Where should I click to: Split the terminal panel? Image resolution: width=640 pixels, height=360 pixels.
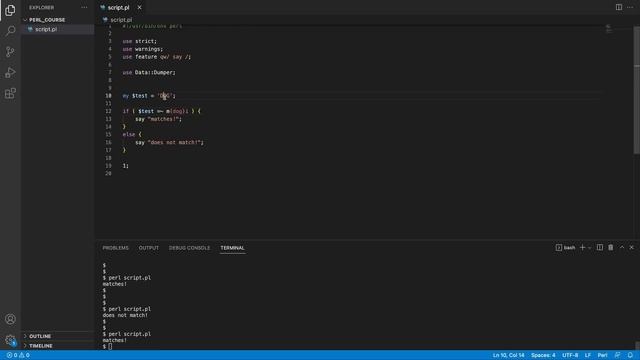pos(600,248)
